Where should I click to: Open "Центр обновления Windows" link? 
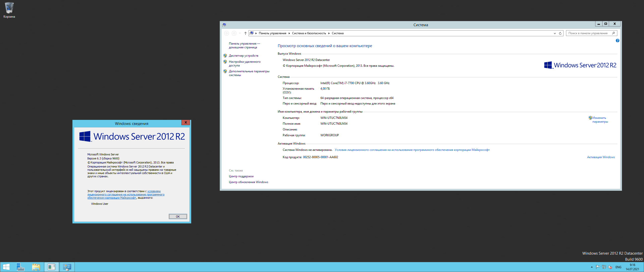pos(248,182)
